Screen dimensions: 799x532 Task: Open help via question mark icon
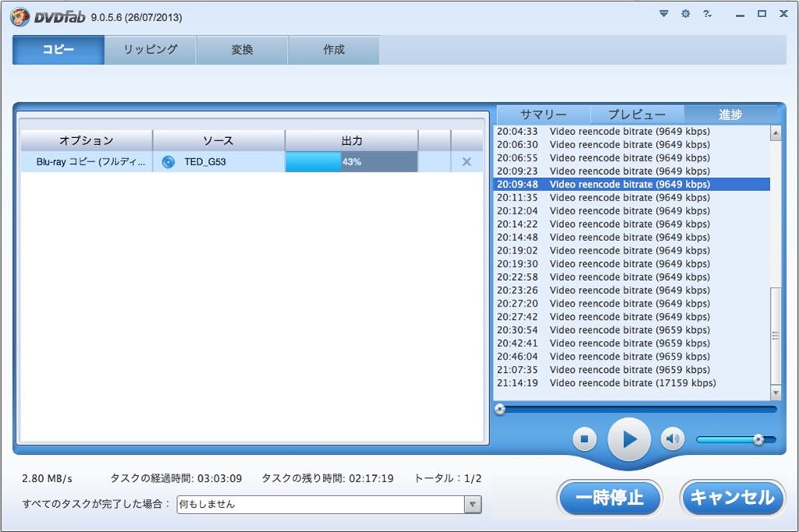pos(707,14)
